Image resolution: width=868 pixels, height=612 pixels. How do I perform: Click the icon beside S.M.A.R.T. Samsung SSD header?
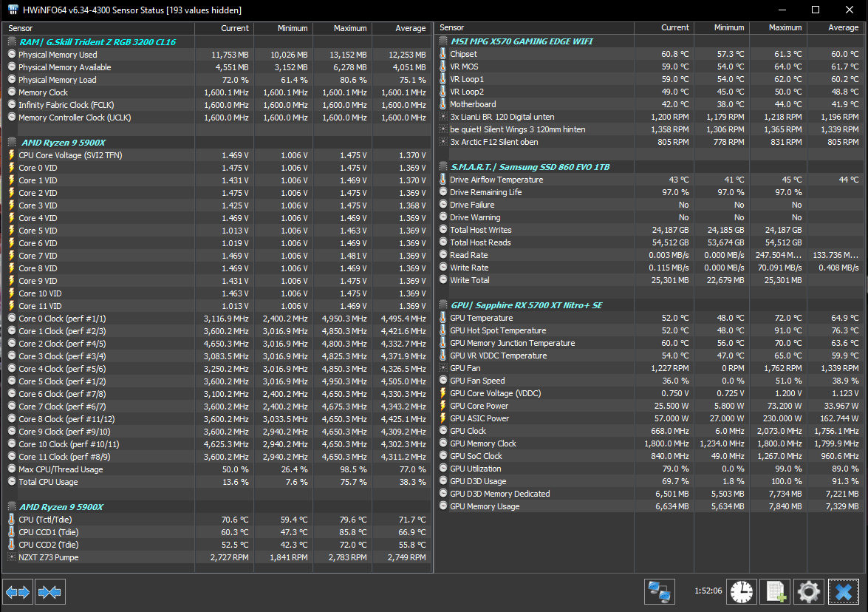[x=442, y=167]
